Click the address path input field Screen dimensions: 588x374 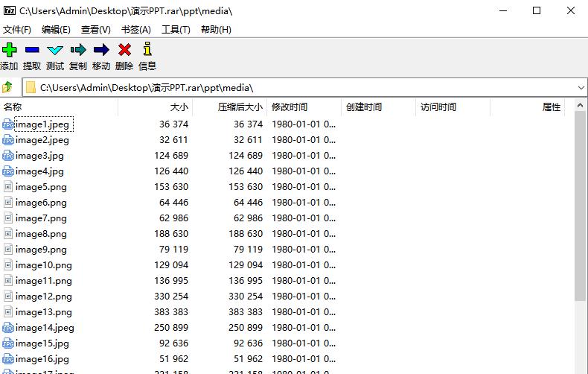[298, 87]
